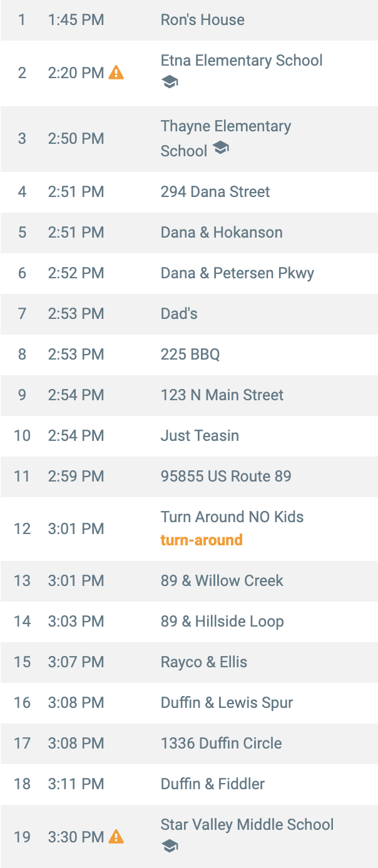This screenshot has width=378, height=868.
Task: Select the Dana & Hokanson stop
Action: point(189,233)
